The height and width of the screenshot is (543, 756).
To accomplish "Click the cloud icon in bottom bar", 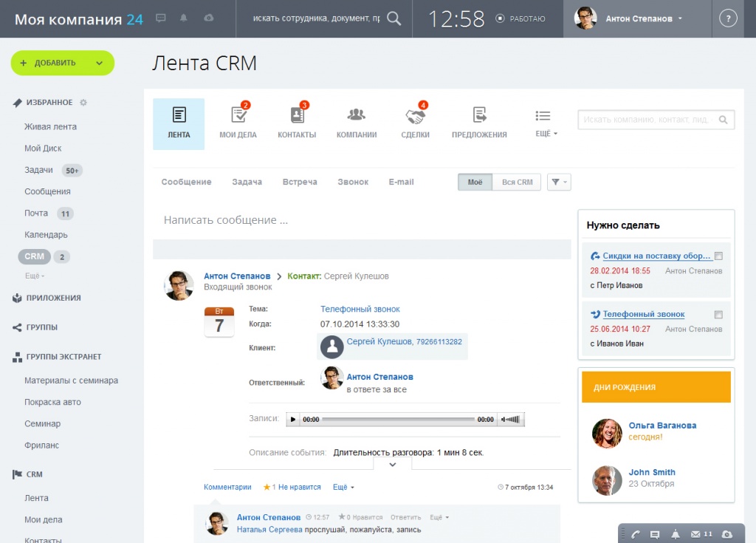I will tap(727, 534).
